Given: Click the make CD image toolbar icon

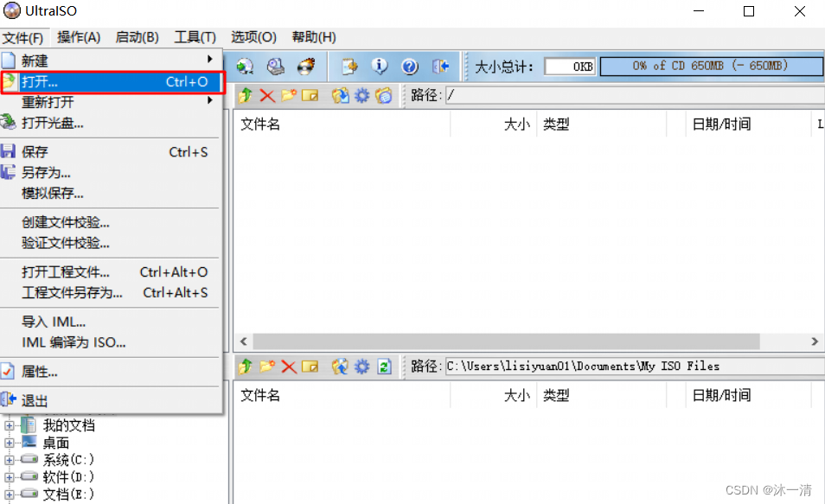Looking at the screenshot, I should (275, 67).
